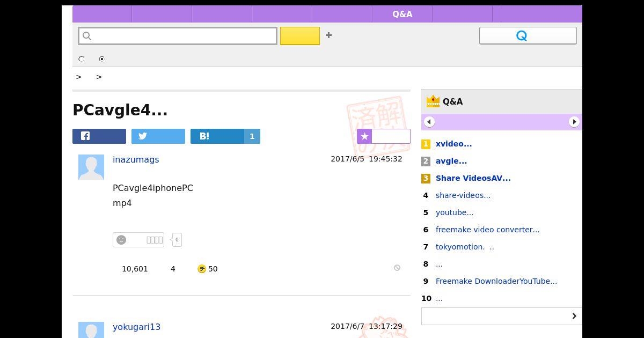Open the rank 5 youtube... link
644x338 pixels.
(455, 212)
